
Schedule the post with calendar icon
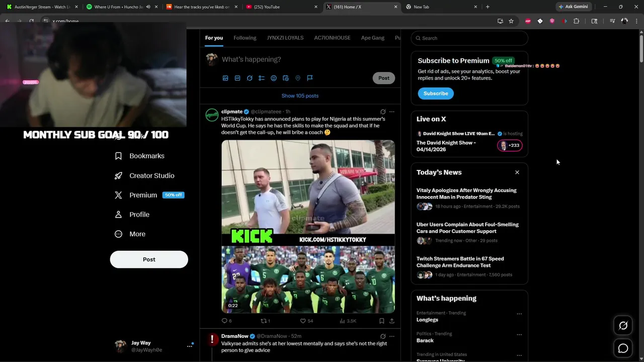[x=286, y=78]
